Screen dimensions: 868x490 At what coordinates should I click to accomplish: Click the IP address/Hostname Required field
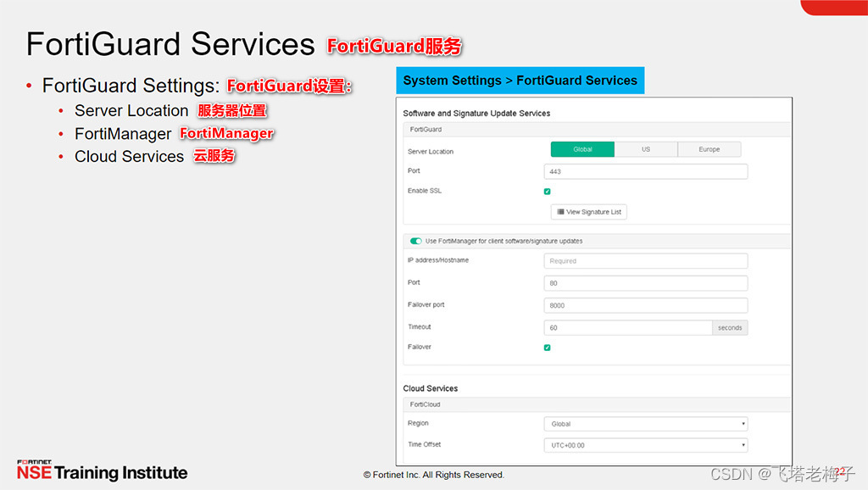coord(646,261)
